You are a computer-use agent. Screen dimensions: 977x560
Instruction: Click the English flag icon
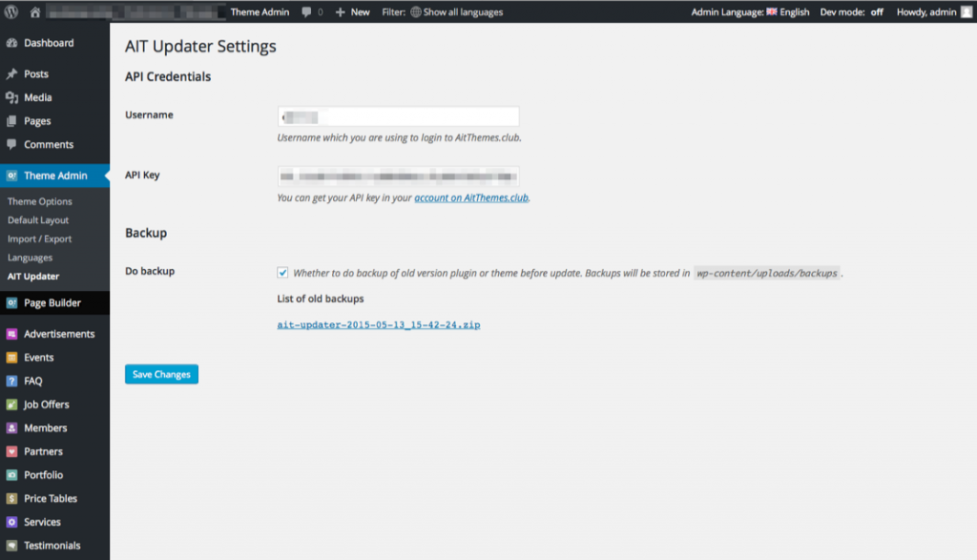[771, 11]
